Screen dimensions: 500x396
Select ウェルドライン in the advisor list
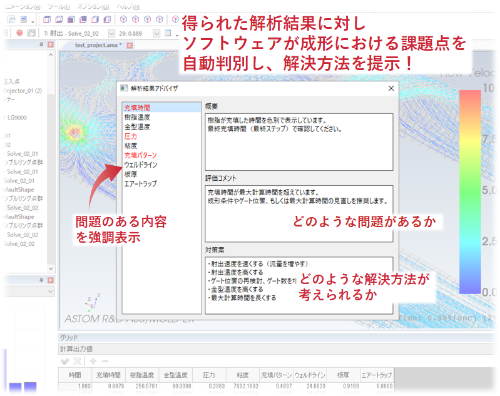click(x=141, y=165)
